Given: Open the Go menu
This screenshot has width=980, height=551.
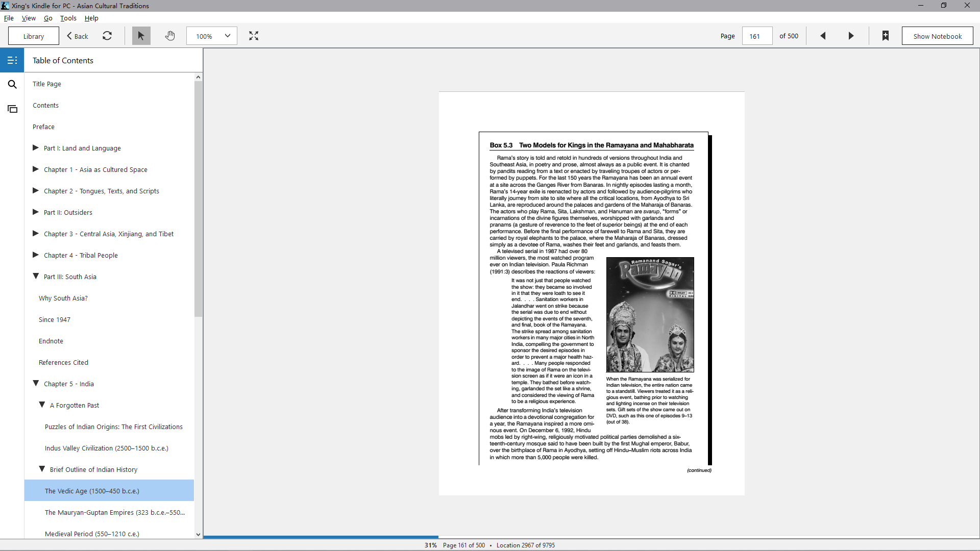Looking at the screenshot, I should [x=48, y=18].
